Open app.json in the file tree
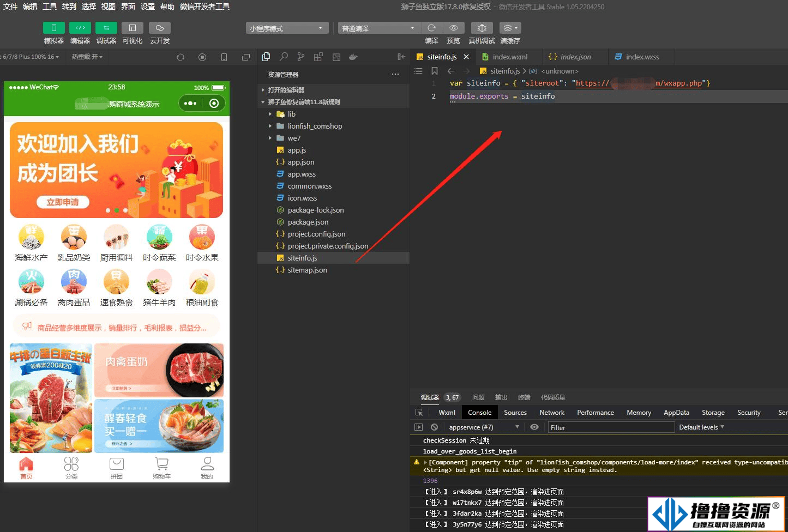 point(333,162)
